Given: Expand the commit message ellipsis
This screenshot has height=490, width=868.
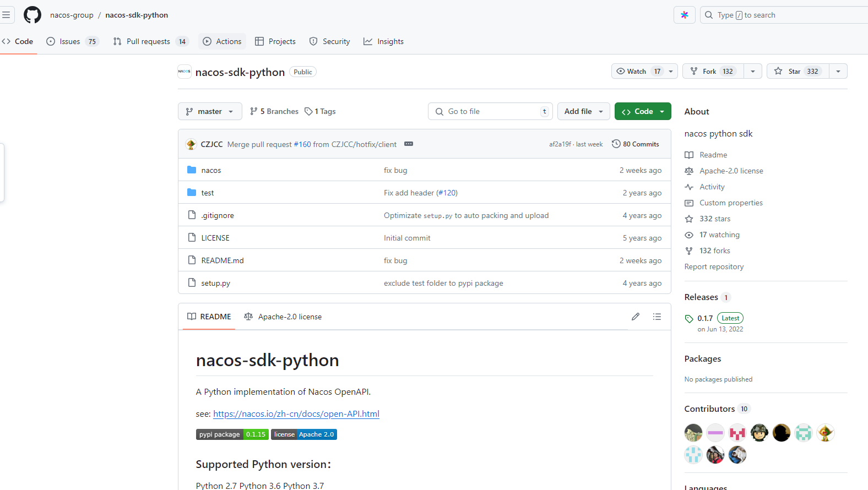Looking at the screenshot, I should point(409,144).
